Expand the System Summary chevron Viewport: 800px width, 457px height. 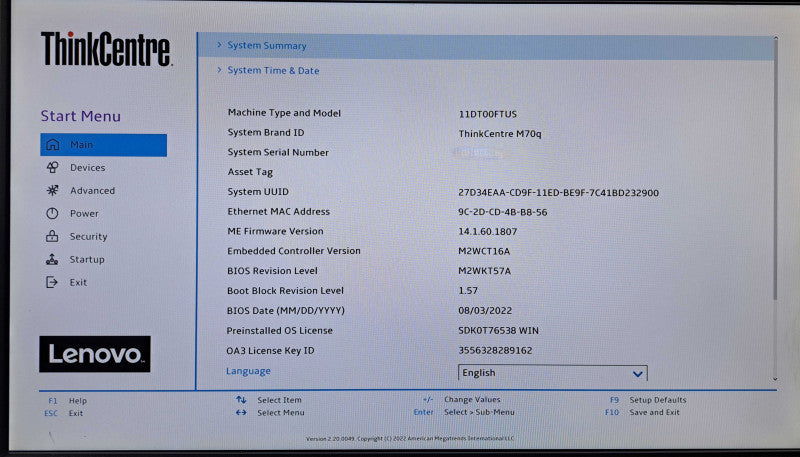tap(219, 45)
